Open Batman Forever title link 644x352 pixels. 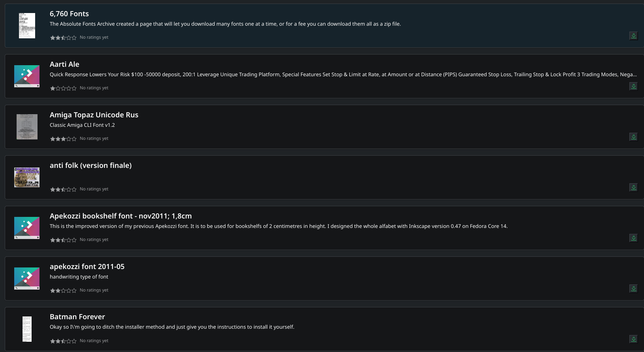click(x=77, y=317)
